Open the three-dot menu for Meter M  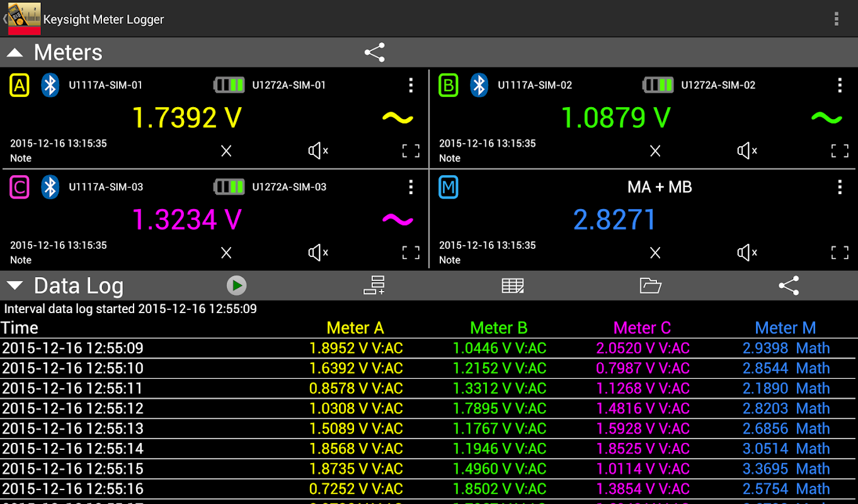[840, 187]
